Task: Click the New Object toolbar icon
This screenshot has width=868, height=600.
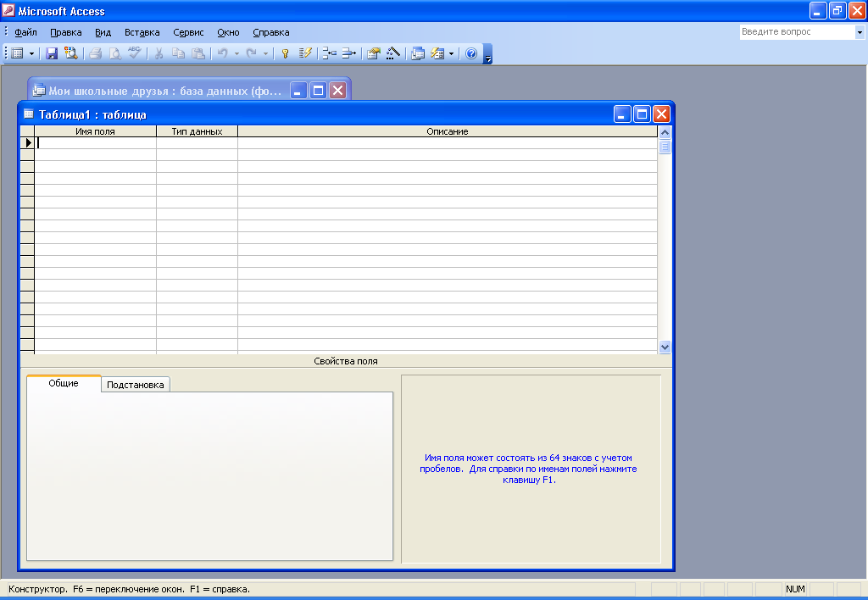Action: pos(437,53)
